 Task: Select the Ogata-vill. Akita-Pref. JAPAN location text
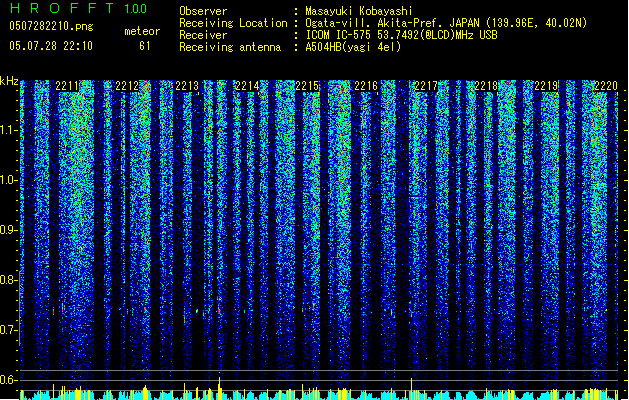[x=446, y=23]
